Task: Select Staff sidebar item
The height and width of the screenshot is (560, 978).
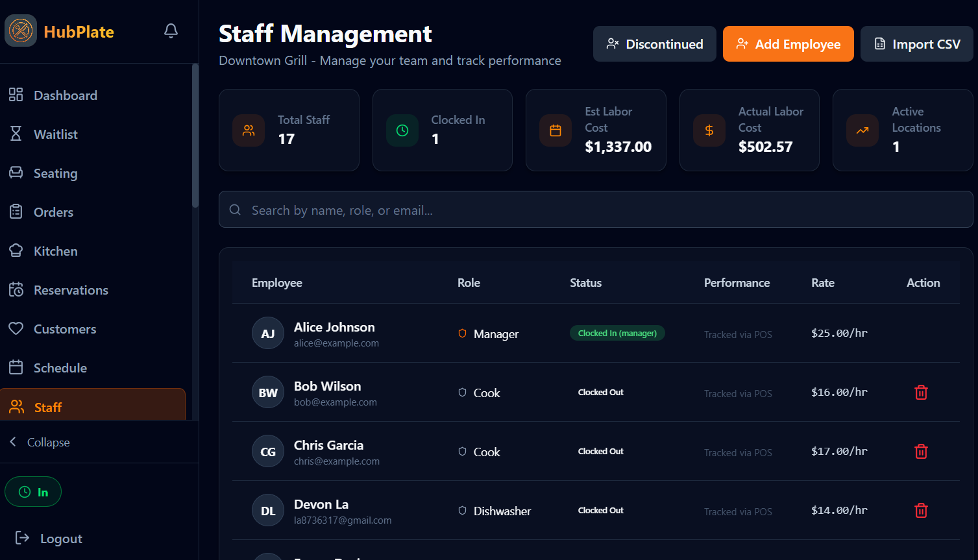Action: click(x=93, y=405)
